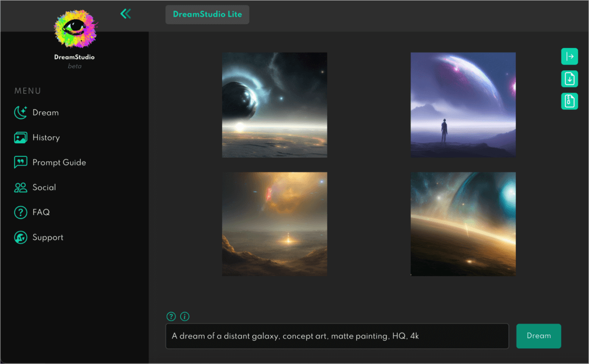Select the dark planet galaxy image
Viewport: 589px width, 364px height.
point(275,105)
